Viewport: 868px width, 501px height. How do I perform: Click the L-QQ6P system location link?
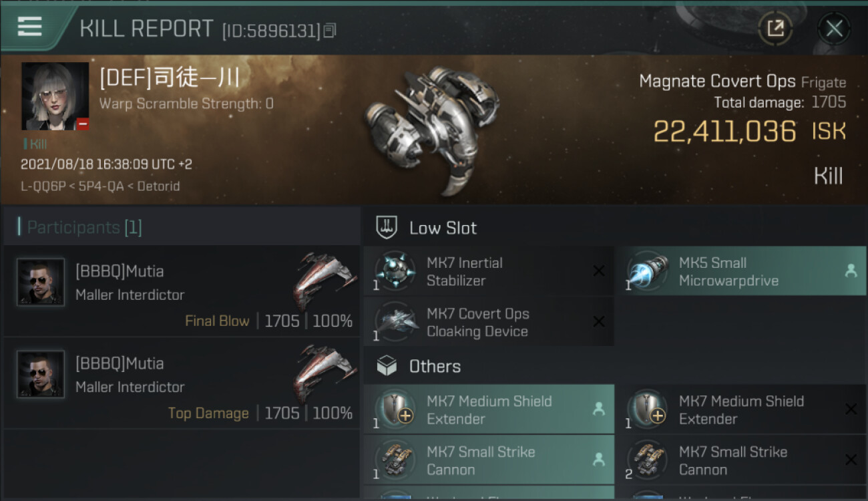click(x=39, y=186)
